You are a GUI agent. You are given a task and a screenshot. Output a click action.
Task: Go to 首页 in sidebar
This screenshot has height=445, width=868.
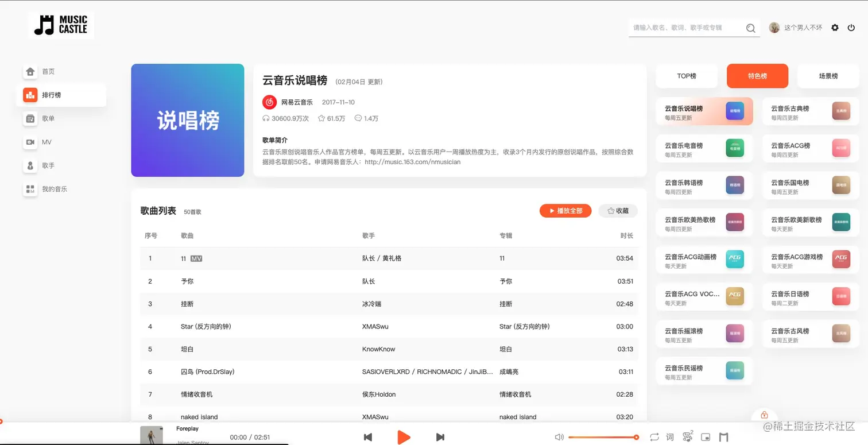61,72
